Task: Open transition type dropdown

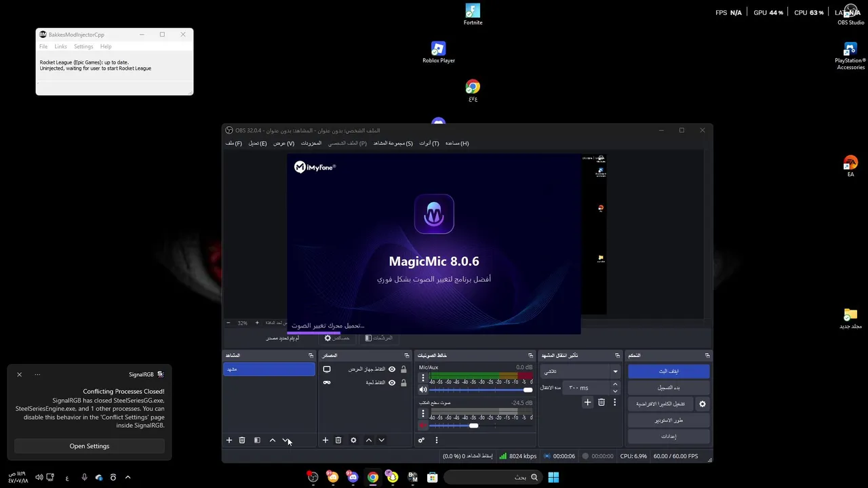Action: [580, 371]
